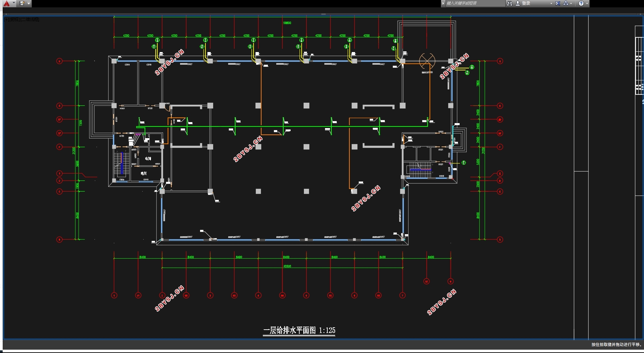
Task: Click the workspace switching icon in Quick Access toolbar
Action: [22, 3]
